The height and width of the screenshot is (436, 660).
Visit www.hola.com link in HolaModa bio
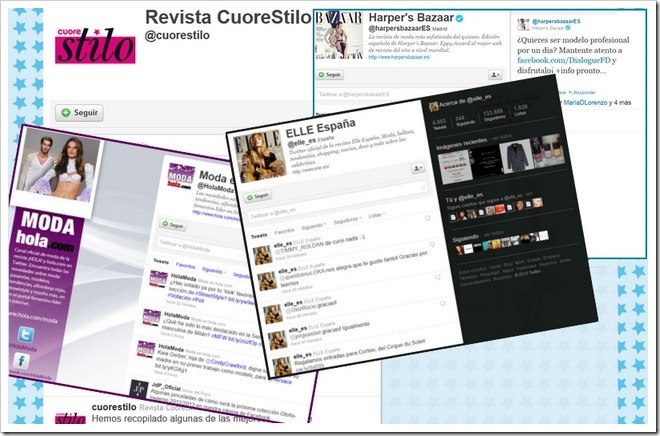tap(216, 215)
